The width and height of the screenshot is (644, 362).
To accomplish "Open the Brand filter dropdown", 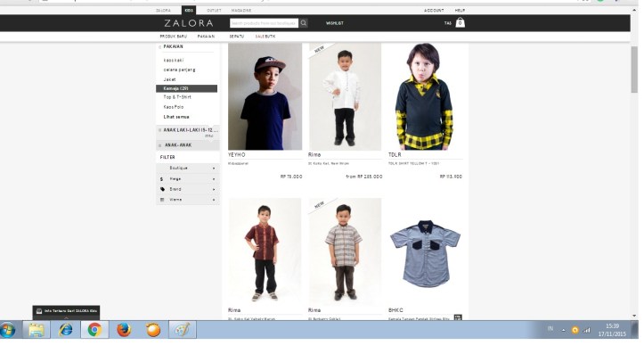I will pos(187,189).
